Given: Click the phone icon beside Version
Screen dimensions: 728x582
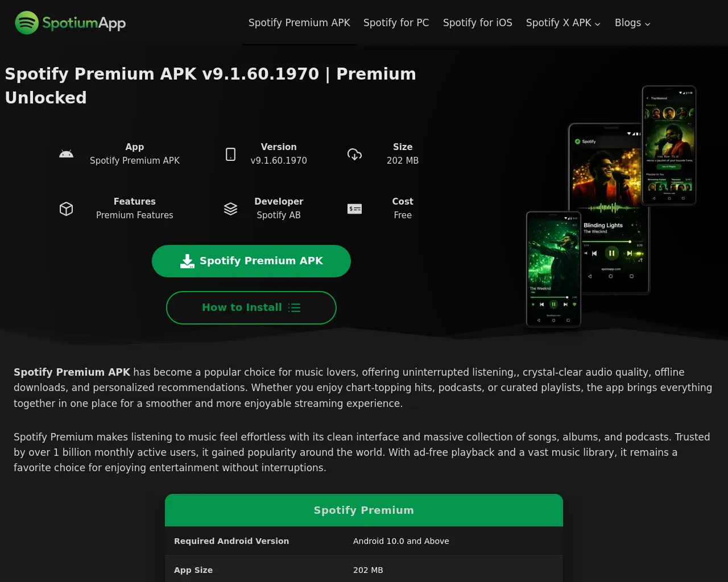Looking at the screenshot, I should tap(230, 154).
